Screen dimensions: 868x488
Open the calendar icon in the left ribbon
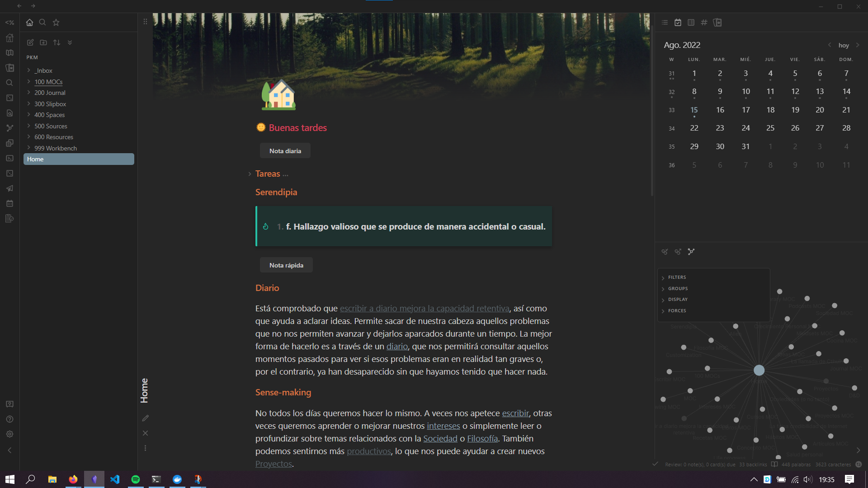(9, 203)
